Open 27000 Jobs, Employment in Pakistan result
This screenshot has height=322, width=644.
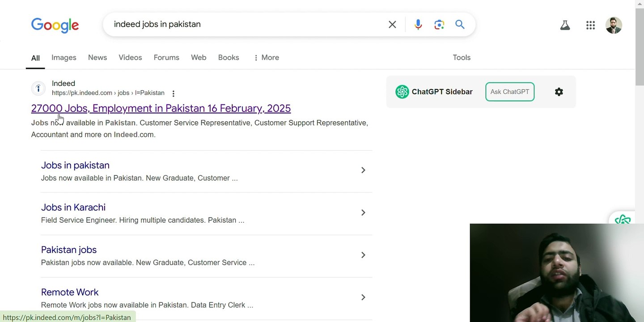click(161, 108)
